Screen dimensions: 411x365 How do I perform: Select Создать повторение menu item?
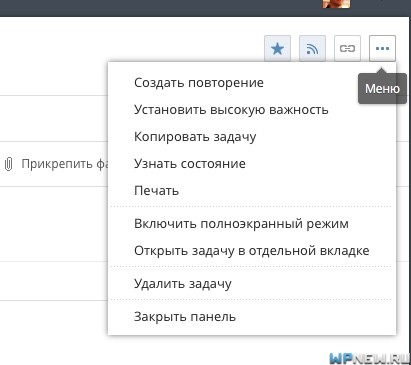point(199,83)
